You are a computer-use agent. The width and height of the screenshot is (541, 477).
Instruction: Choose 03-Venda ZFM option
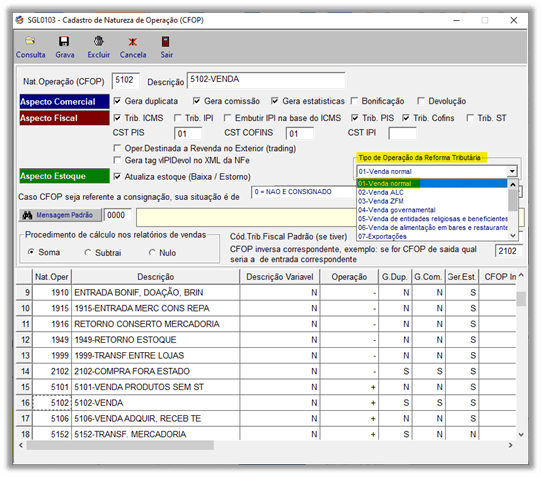click(x=432, y=201)
